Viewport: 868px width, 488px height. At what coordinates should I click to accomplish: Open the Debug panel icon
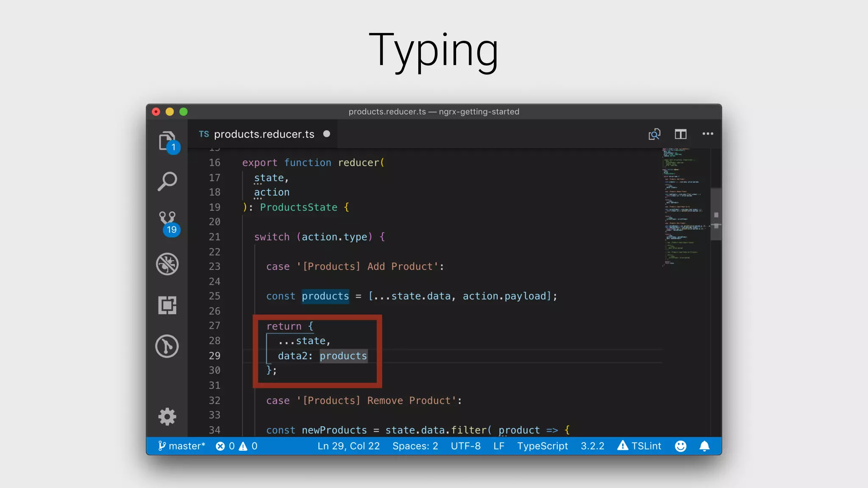pos(167,264)
